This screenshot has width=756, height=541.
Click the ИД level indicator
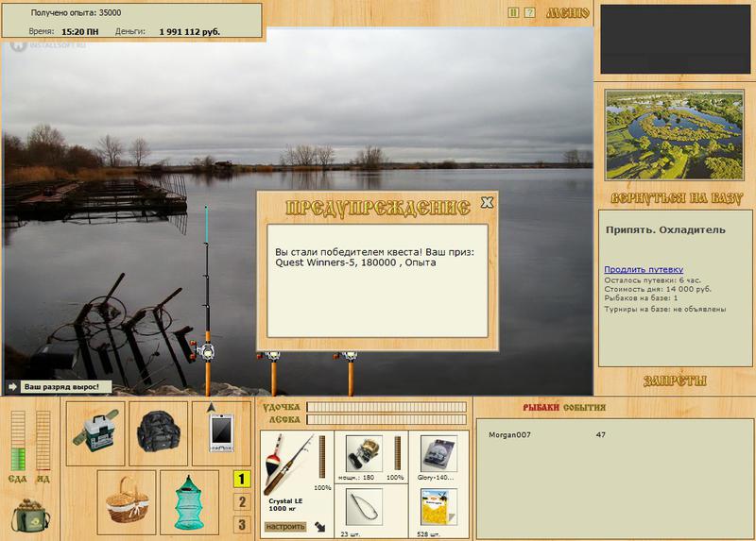[x=43, y=441]
